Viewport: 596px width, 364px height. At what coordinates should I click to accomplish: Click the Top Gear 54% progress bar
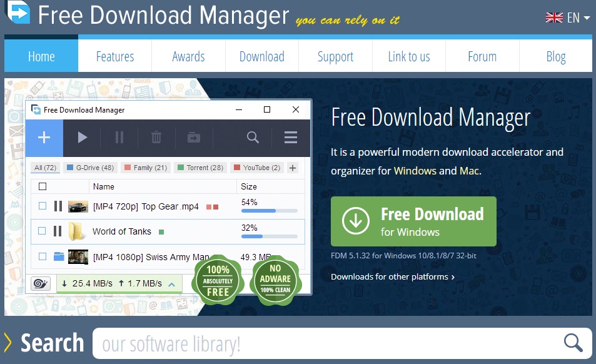(270, 211)
